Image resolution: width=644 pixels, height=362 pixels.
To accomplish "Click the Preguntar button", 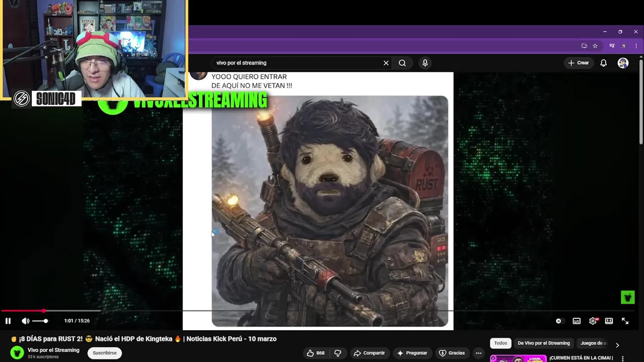I will [x=412, y=353].
